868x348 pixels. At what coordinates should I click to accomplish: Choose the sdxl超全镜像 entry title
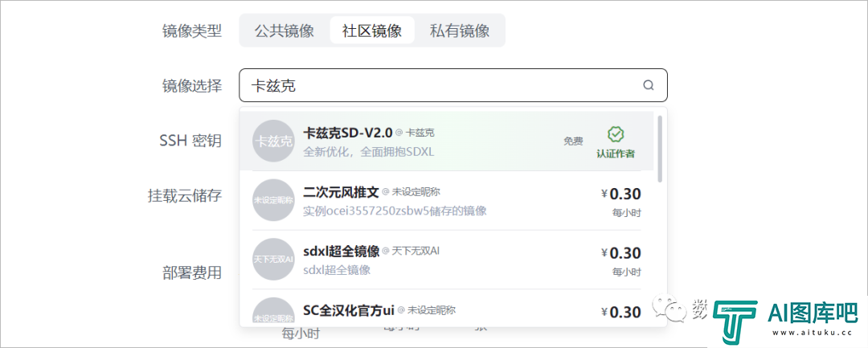(x=342, y=252)
